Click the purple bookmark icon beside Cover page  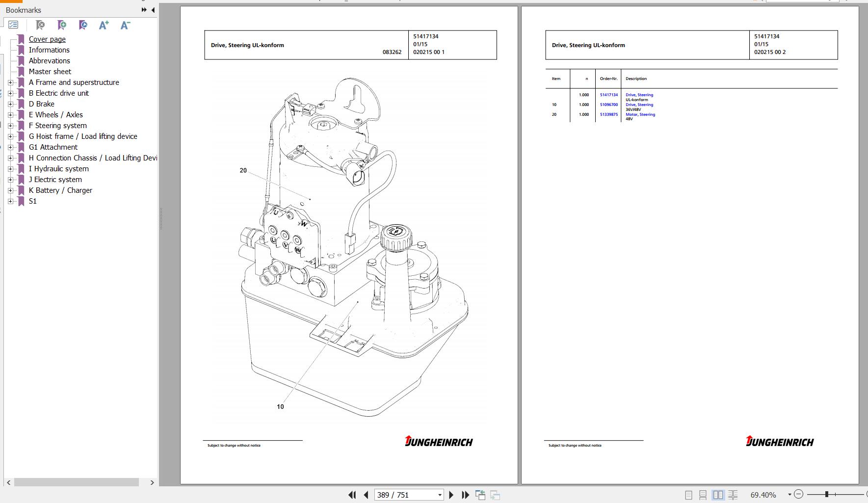click(x=21, y=39)
